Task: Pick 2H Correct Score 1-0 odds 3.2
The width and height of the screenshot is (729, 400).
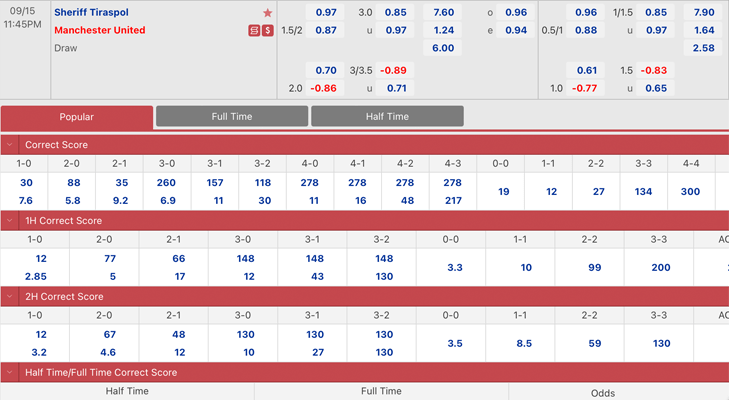Action: [39, 352]
